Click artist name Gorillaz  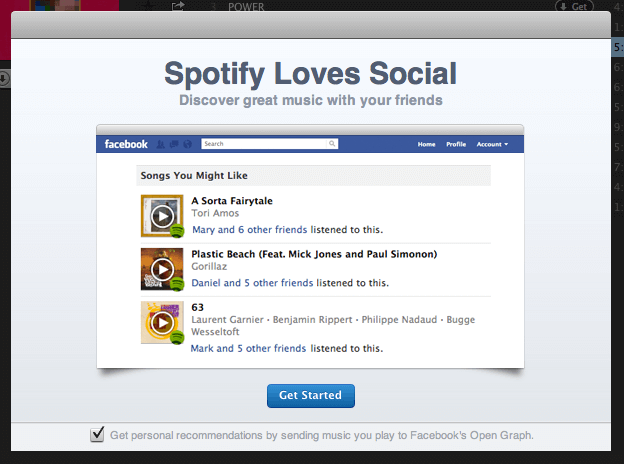[x=209, y=267]
